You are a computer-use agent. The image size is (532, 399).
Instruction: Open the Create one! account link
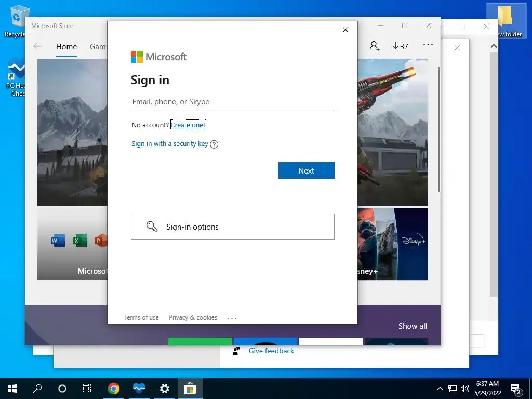[x=188, y=125]
